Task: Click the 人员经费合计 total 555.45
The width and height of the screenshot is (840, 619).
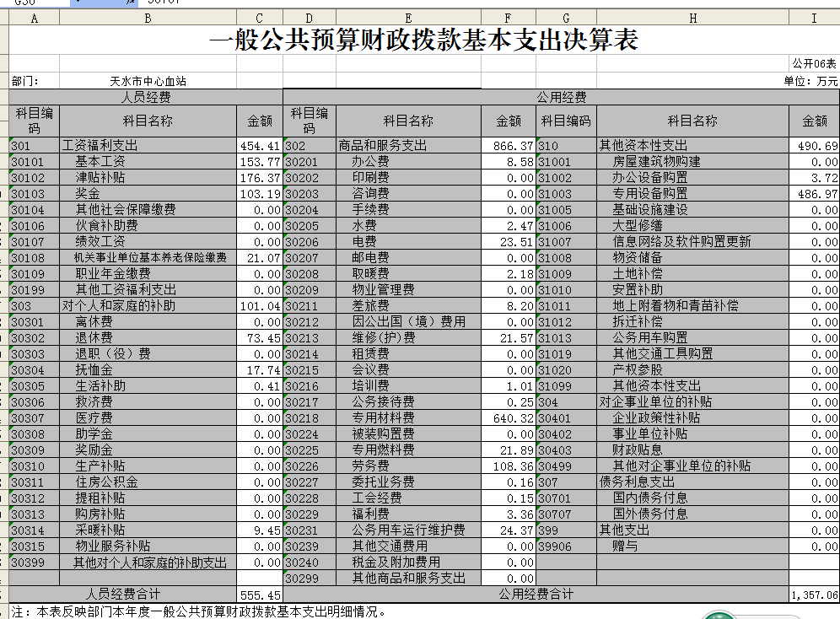Action: pyautogui.click(x=259, y=595)
